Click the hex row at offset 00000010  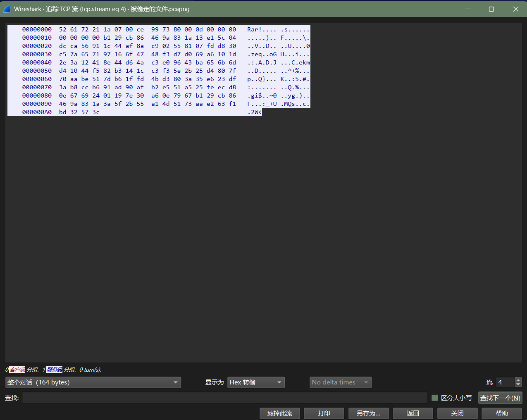[x=159, y=38]
